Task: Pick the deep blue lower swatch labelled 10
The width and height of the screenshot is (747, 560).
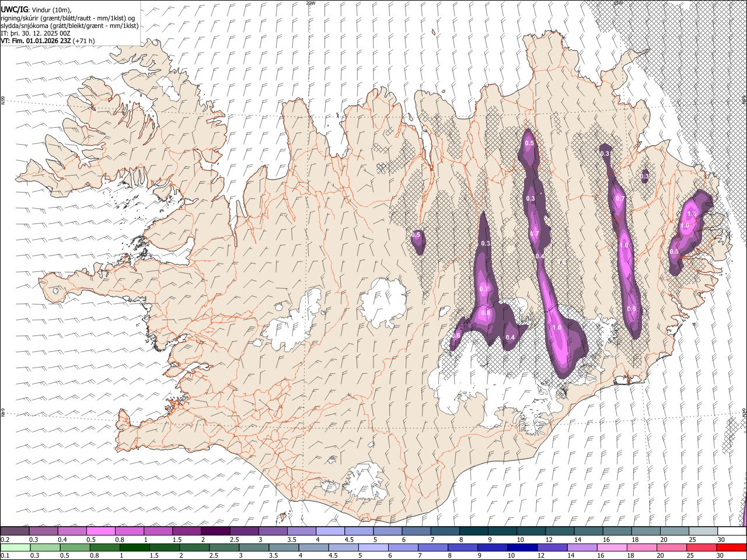Action: (x=522, y=547)
